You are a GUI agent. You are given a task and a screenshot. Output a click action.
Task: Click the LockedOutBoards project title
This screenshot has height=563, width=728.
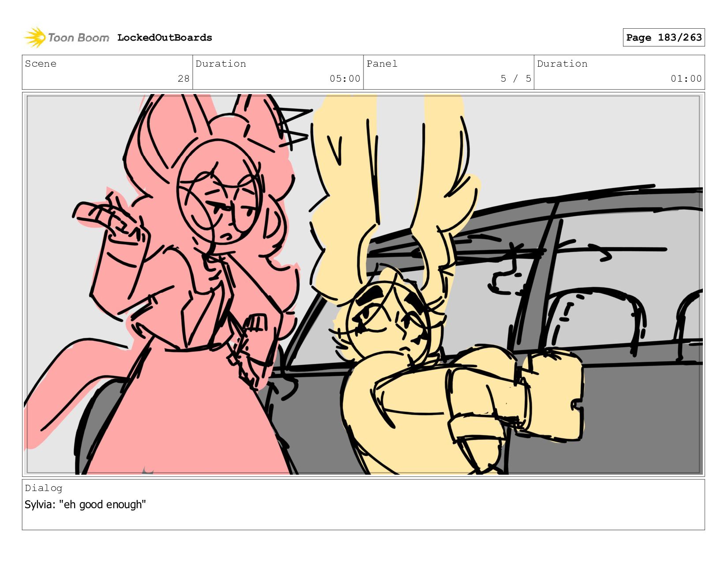[165, 38]
